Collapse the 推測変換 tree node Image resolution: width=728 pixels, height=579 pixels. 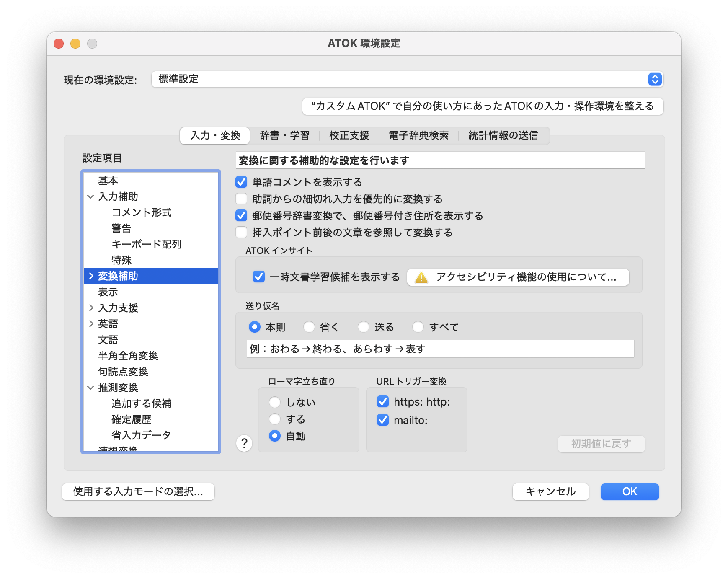point(90,388)
